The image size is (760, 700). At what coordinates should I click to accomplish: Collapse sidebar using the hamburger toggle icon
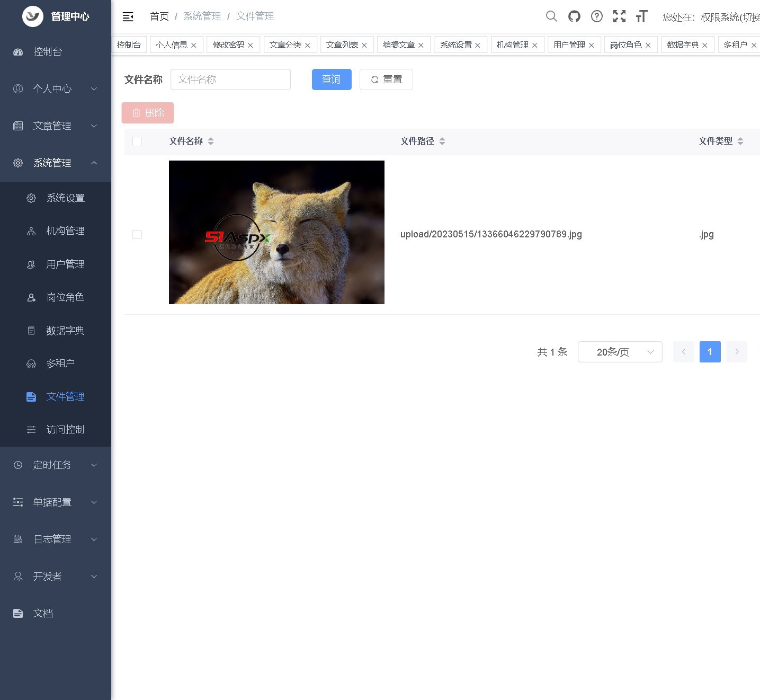click(128, 16)
